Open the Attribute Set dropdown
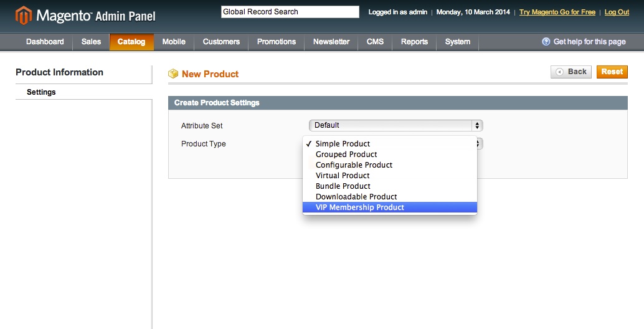The image size is (644, 329). point(395,125)
